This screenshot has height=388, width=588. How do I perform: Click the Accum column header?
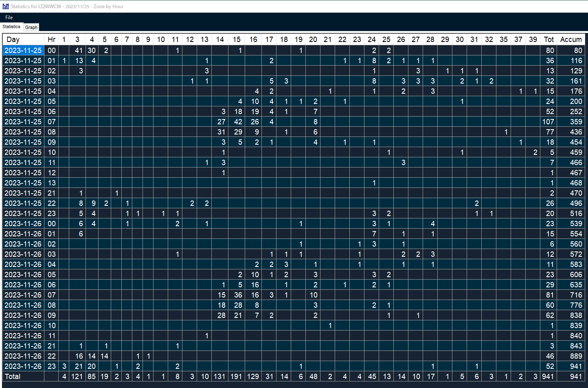tap(571, 40)
